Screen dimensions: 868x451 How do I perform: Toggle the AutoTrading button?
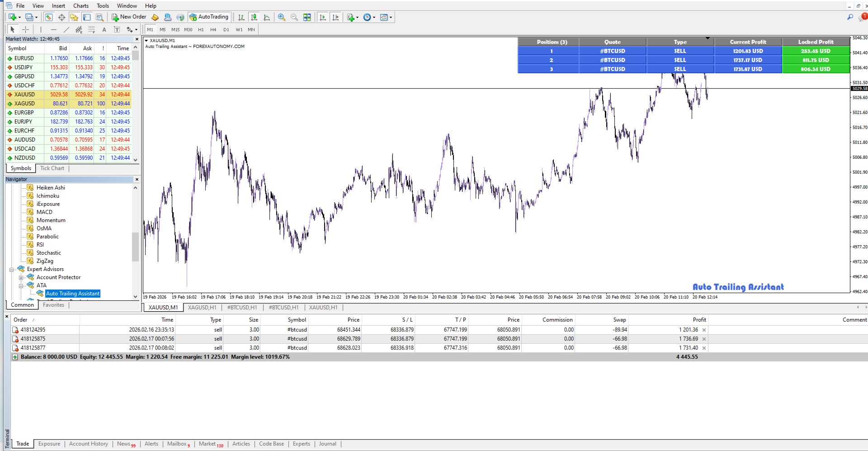(209, 17)
